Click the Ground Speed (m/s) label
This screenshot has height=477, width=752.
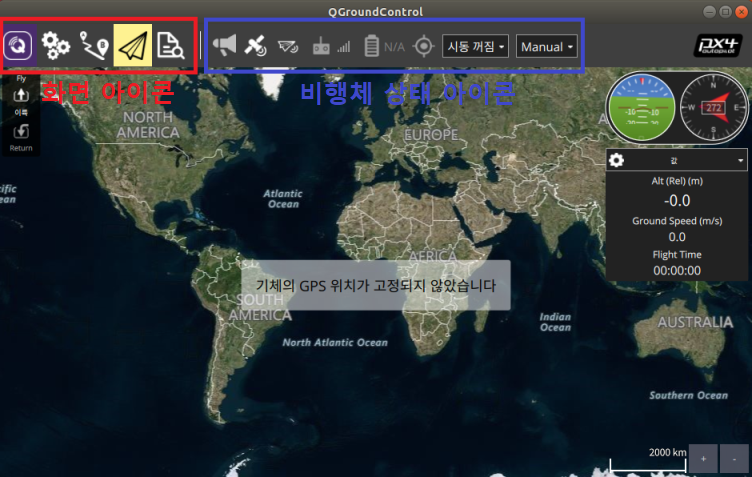(x=677, y=221)
